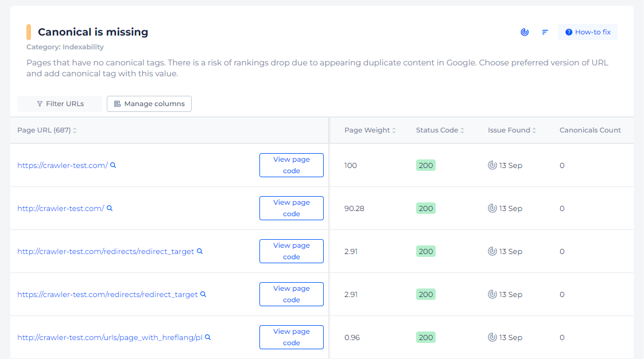Click the Canonical is missing heading

[x=93, y=32]
